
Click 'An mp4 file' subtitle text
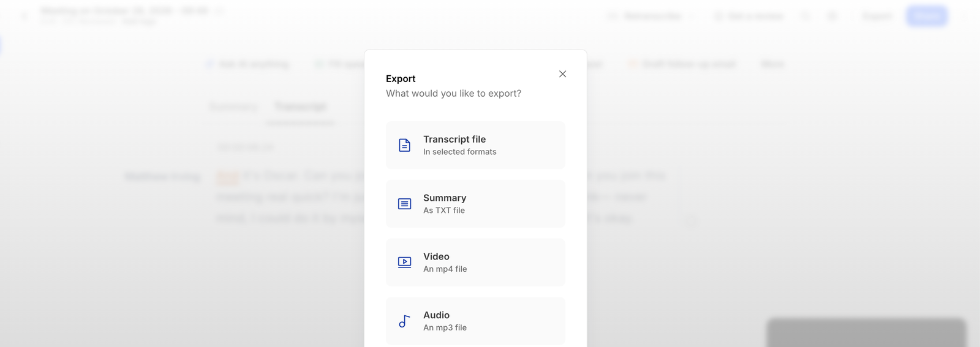(445, 269)
